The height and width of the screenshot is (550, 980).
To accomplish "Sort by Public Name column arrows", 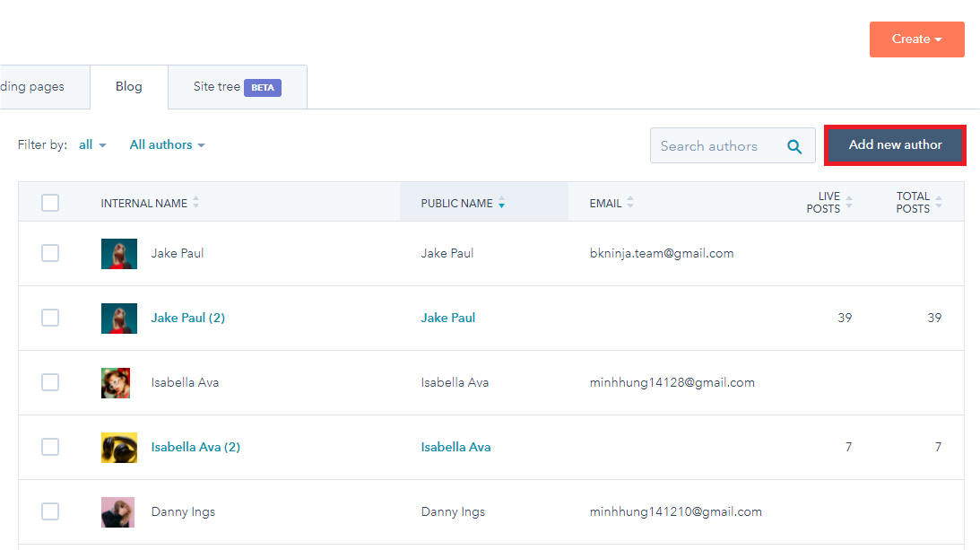I will (501, 204).
